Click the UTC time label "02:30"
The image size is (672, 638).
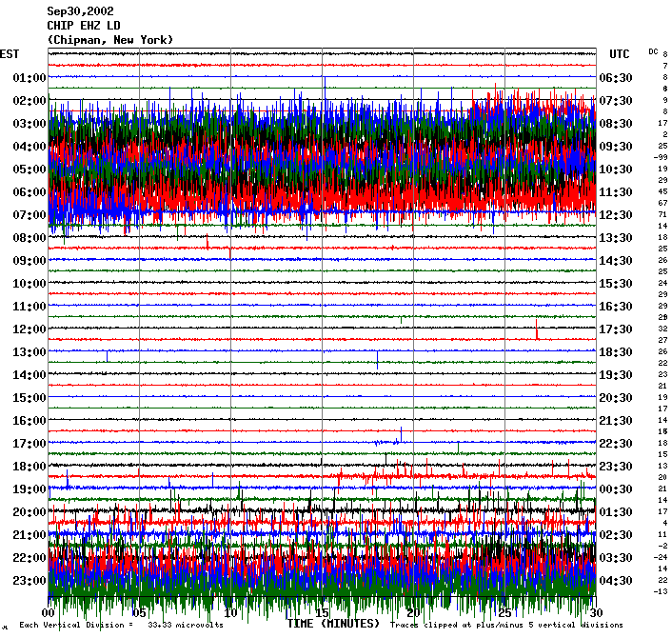[616, 535]
